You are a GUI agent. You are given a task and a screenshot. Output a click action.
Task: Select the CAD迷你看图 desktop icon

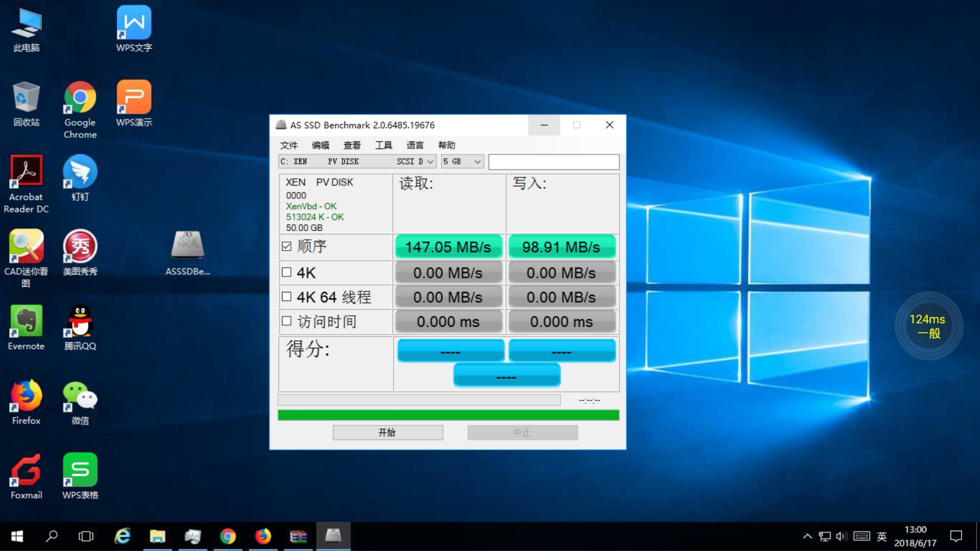click(26, 258)
